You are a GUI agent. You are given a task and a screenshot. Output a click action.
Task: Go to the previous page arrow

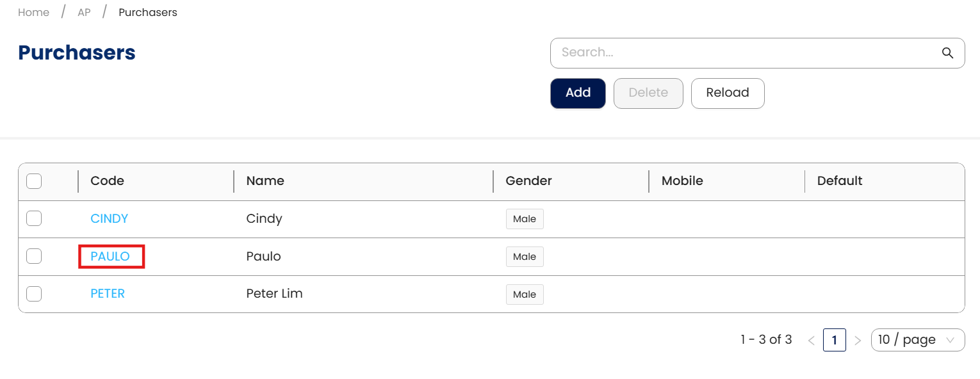click(x=811, y=341)
